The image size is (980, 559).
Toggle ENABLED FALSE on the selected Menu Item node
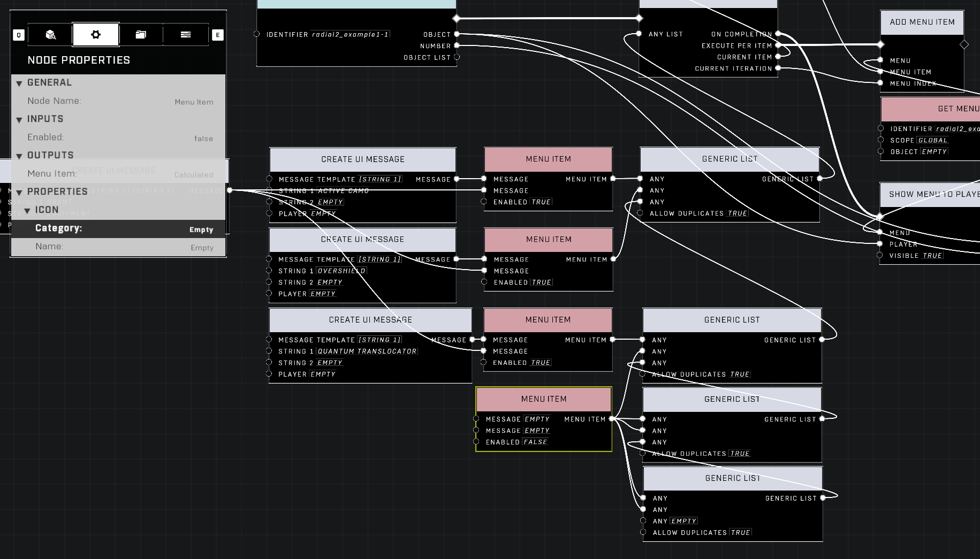point(535,442)
